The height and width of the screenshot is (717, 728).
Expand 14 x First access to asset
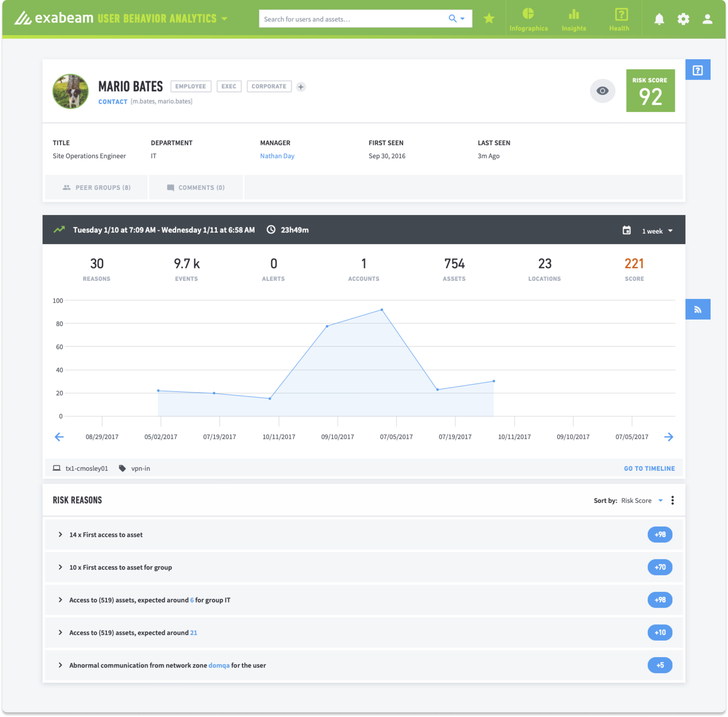(61, 535)
